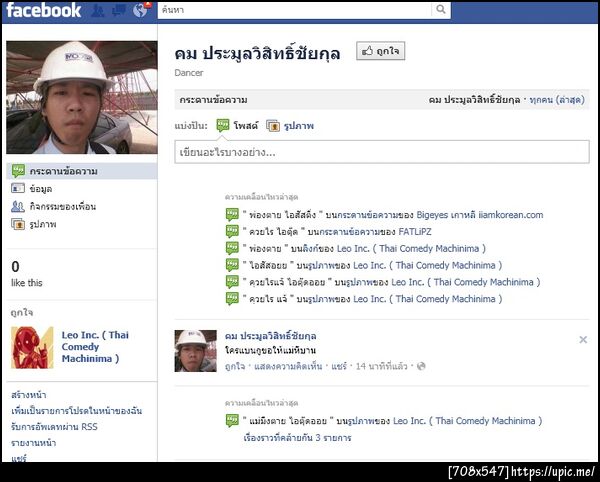Choose รูปภาพ share tab
600x482 pixels.
[298, 125]
